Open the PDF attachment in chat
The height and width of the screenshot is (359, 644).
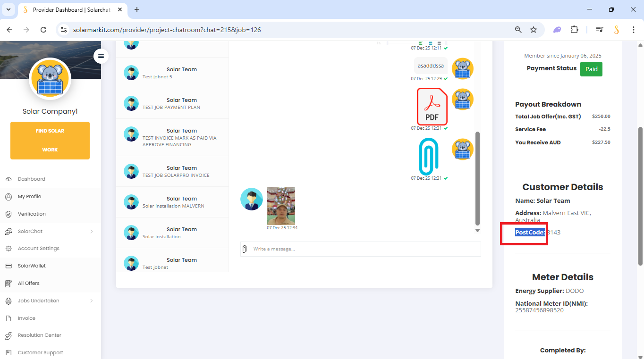(x=432, y=107)
